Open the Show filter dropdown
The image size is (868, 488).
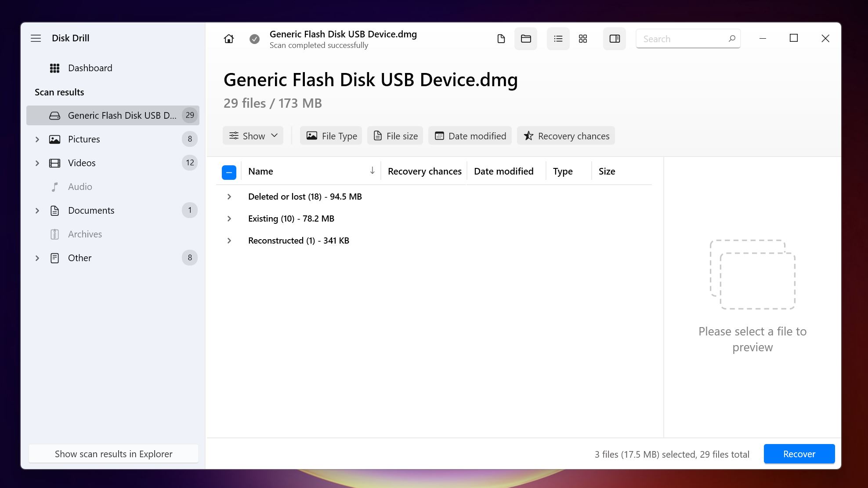253,136
